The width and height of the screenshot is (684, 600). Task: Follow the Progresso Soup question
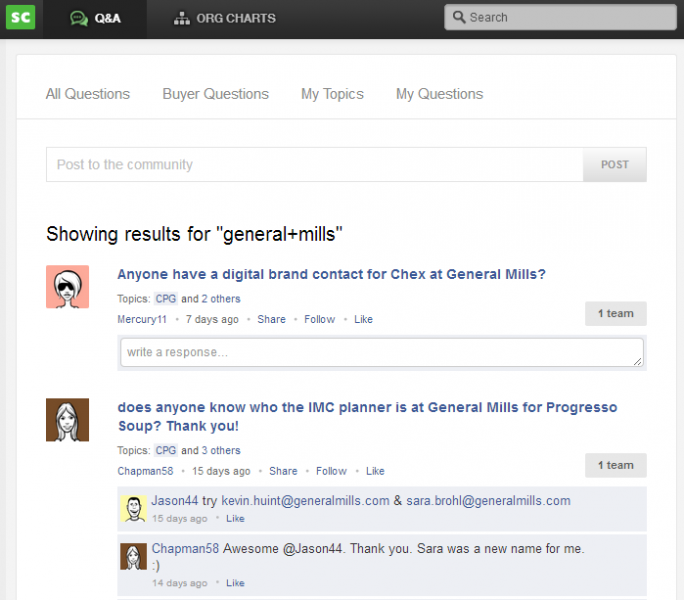tap(332, 471)
